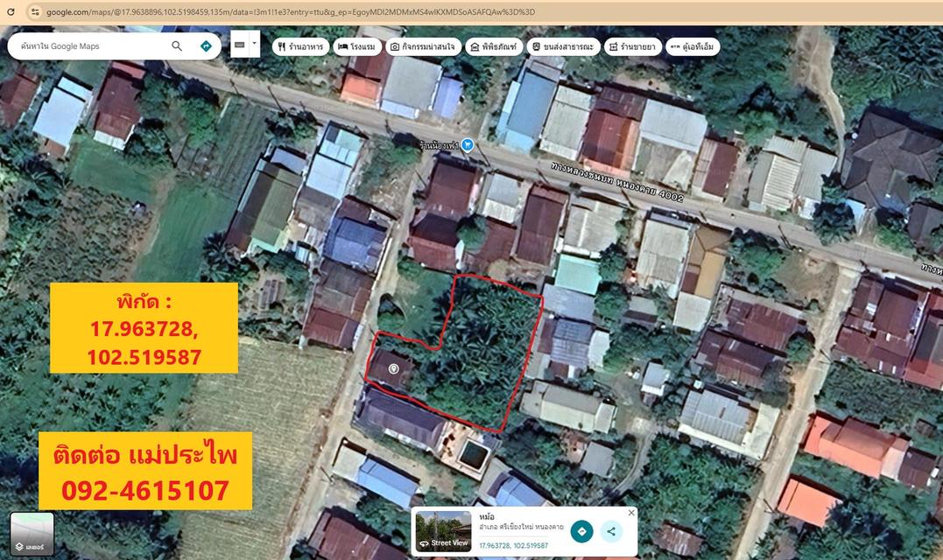Expand the dropdown arrow beside the minimap tile
Screen dimensions: 943x560
[254, 43]
